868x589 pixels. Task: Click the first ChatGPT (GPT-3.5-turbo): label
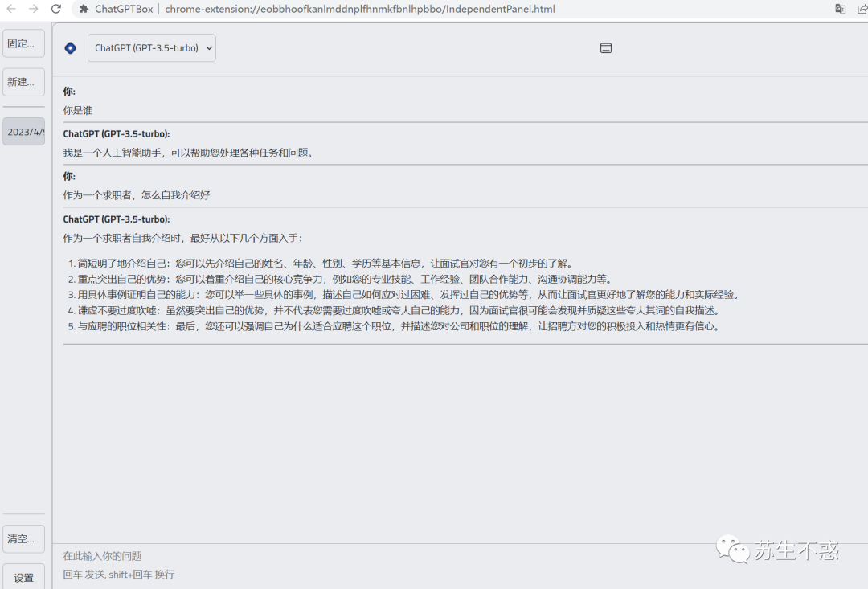coord(117,134)
